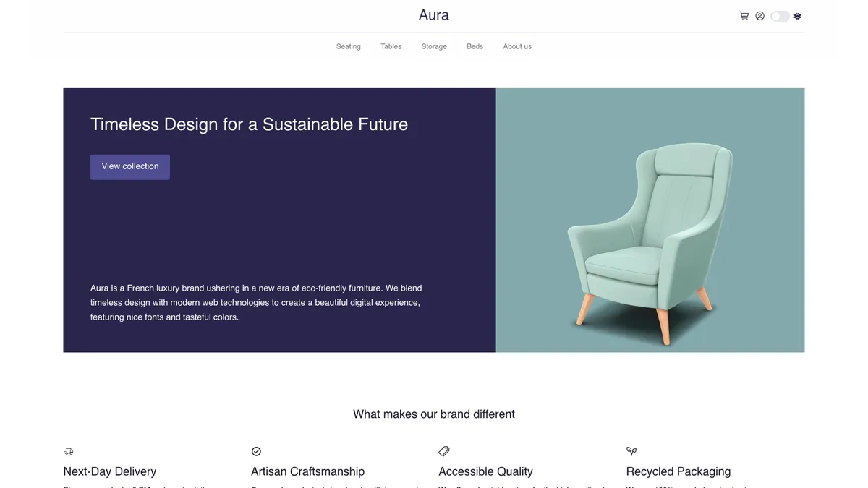Viewport: 868px width, 488px height.
Task: Click the user account icon
Action: [x=759, y=15]
